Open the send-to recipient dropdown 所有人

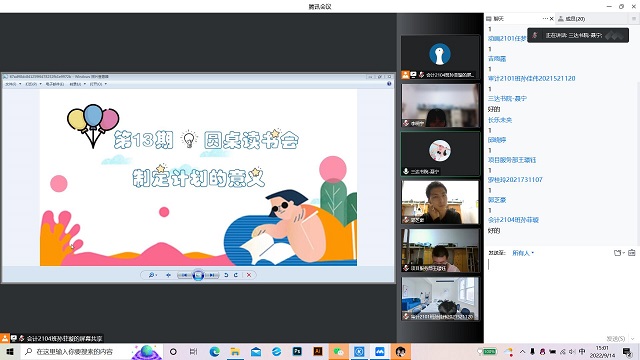[x=523, y=253]
